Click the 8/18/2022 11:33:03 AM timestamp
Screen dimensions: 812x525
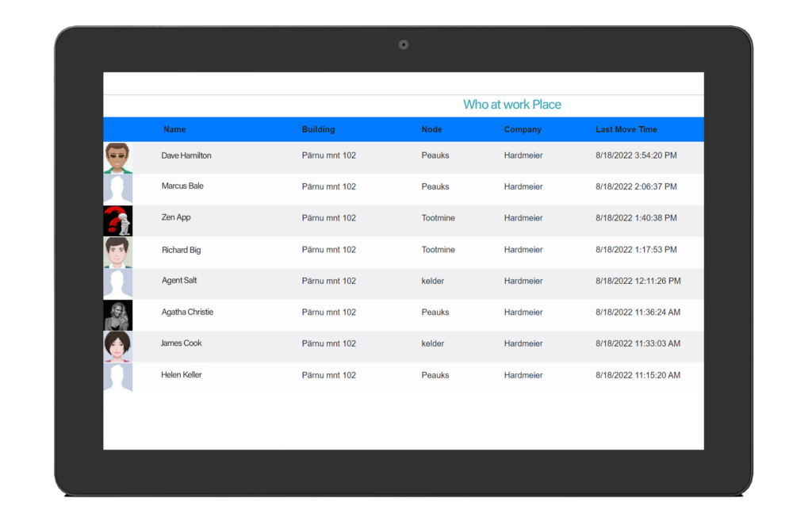(638, 343)
